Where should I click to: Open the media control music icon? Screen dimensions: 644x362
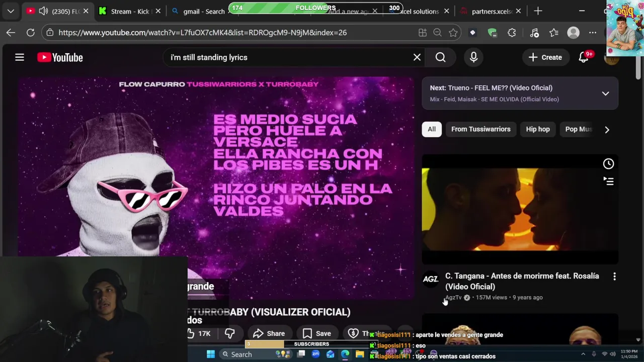pos(534,33)
